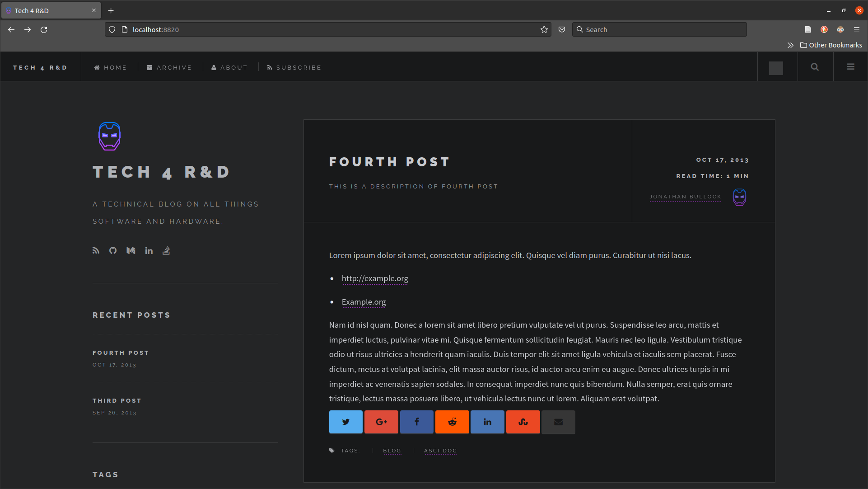The width and height of the screenshot is (868, 489).
Task: Open Fourth Post in Recent Posts
Action: point(121,353)
